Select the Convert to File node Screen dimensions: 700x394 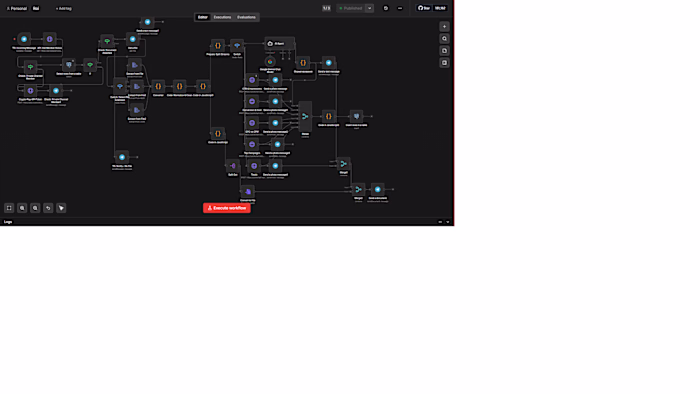click(248, 192)
